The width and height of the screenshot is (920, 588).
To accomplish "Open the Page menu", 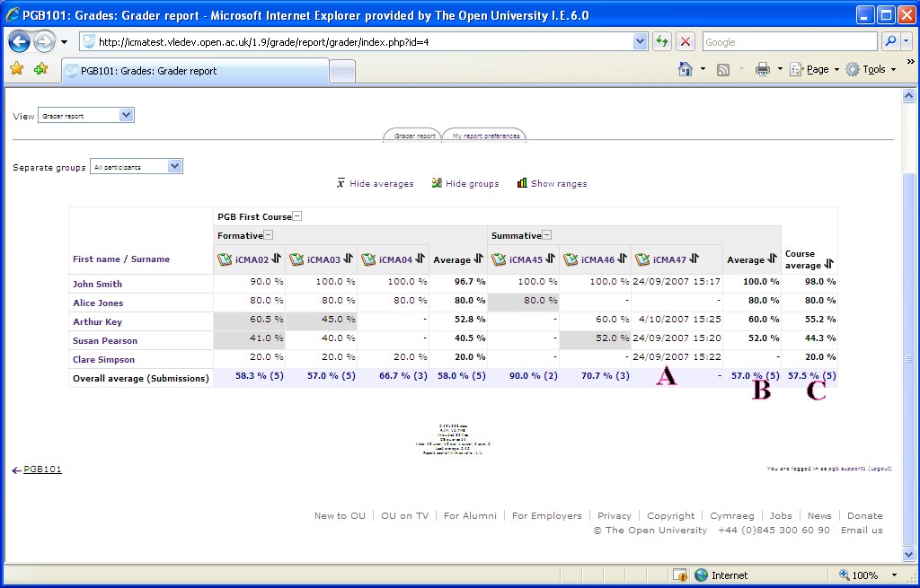I will tap(814, 69).
